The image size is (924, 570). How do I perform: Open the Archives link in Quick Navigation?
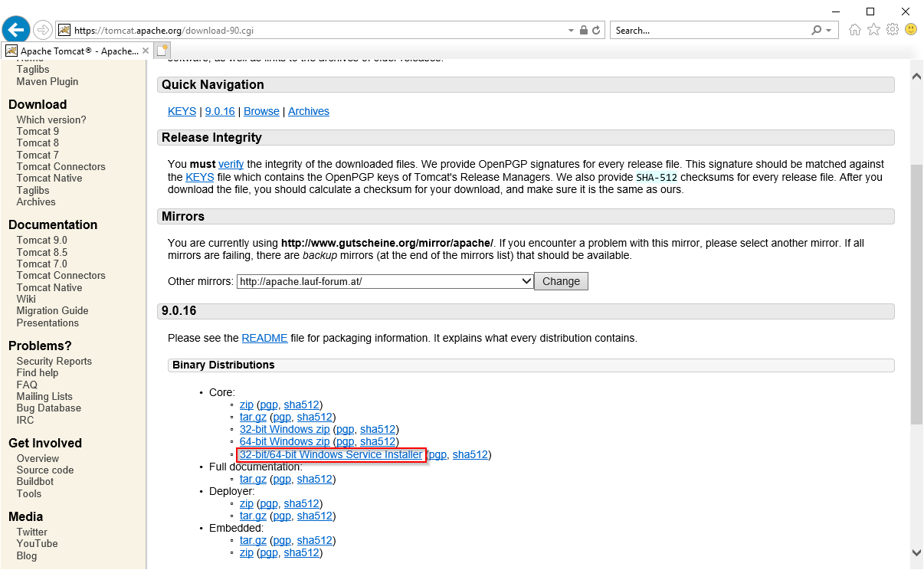point(309,111)
